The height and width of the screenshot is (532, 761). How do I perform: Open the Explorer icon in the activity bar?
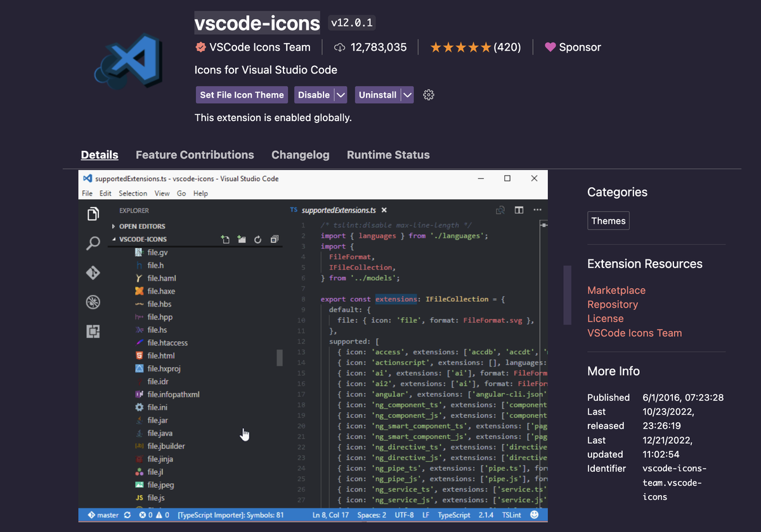click(93, 215)
